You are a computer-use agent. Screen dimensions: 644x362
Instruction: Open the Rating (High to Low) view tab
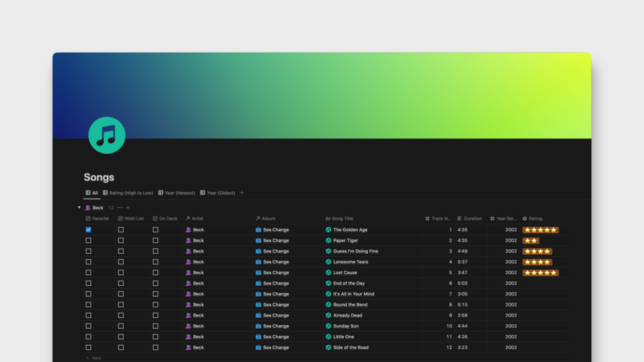pyautogui.click(x=128, y=193)
